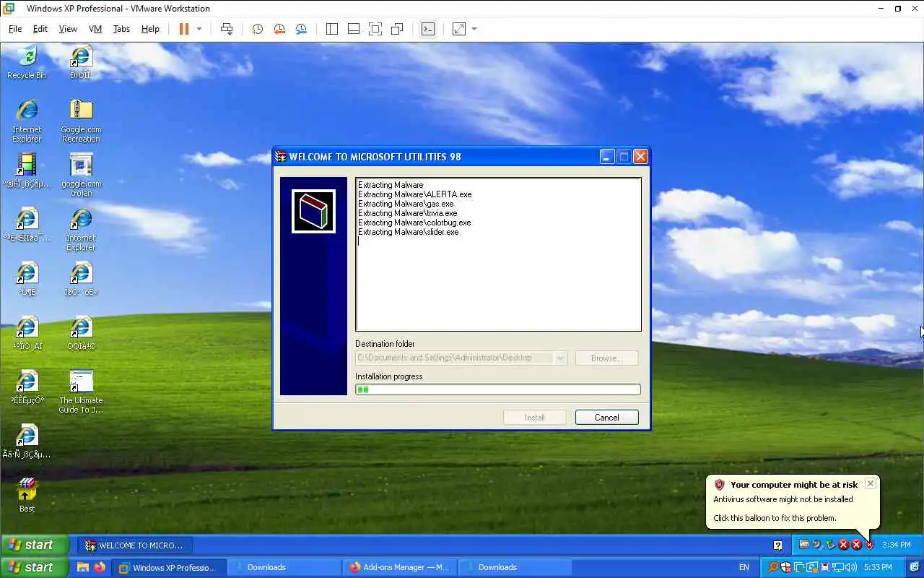Open the snapshot manager
Viewport: 924px width, 578px height.
click(301, 29)
